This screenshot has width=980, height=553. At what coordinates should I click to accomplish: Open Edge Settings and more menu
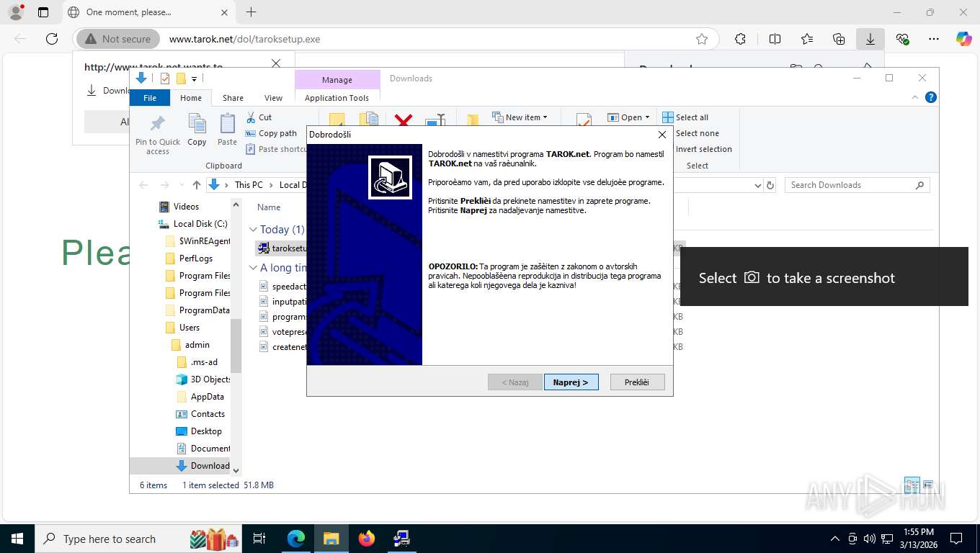934,39
